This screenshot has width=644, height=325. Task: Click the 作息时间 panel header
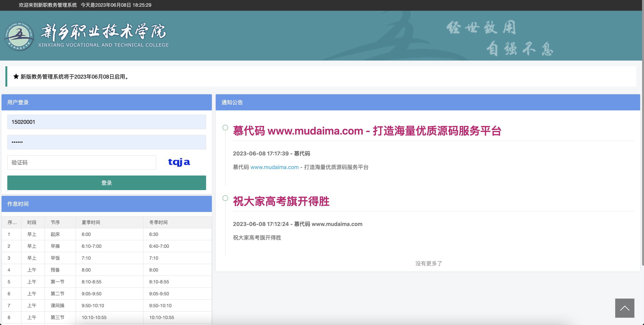[x=107, y=204]
